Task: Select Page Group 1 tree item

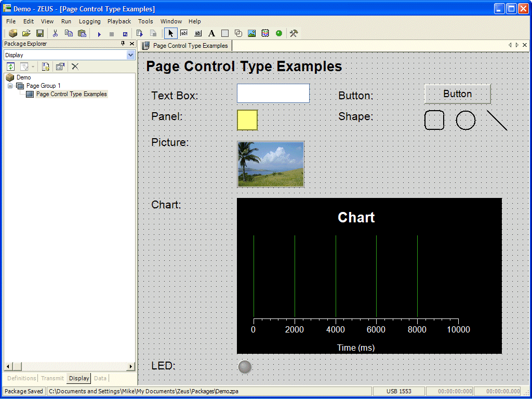Action: point(44,86)
